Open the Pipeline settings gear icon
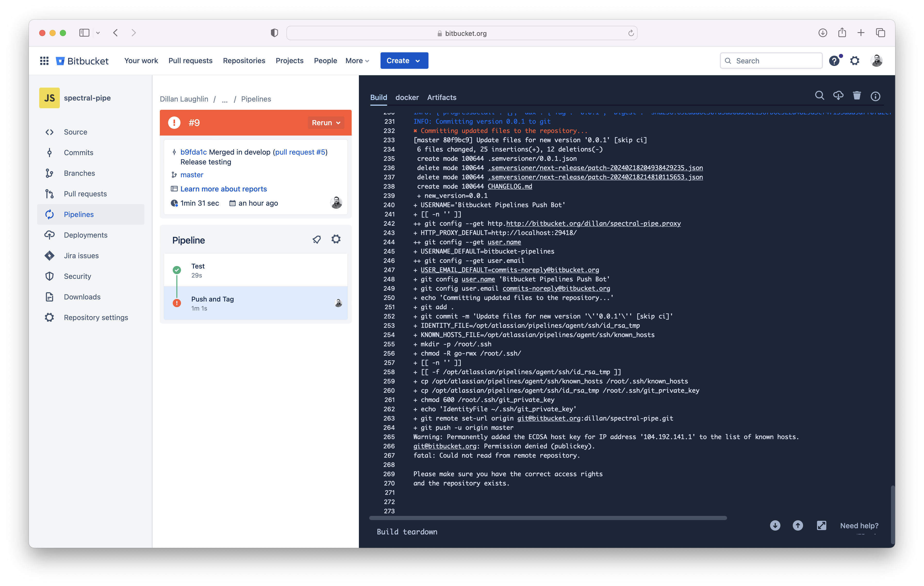Image resolution: width=924 pixels, height=586 pixels. 336,239
